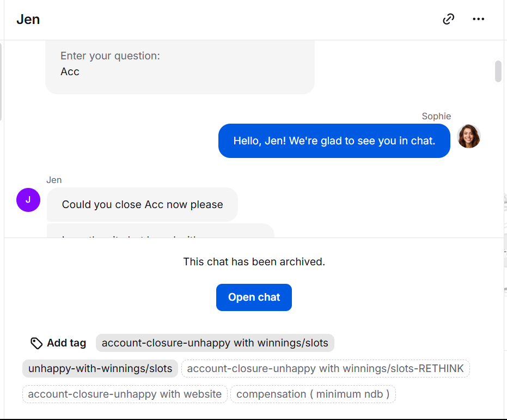Click Jen's purple J avatar
507x420 pixels.
(x=28, y=200)
